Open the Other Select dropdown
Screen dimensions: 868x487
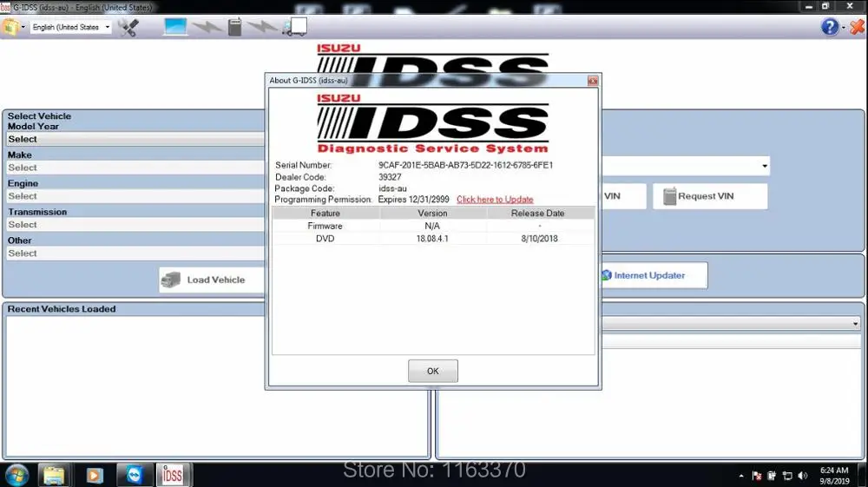coord(135,253)
